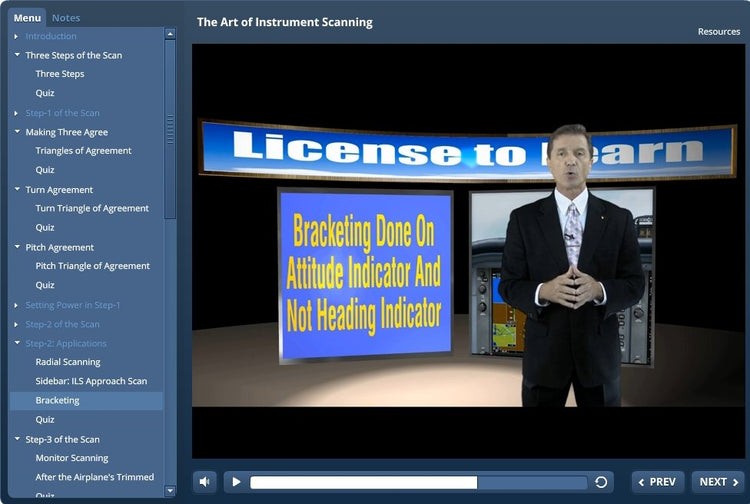Select Pitch Triangle of Agreement lesson
The image size is (750, 504).
[x=92, y=266]
